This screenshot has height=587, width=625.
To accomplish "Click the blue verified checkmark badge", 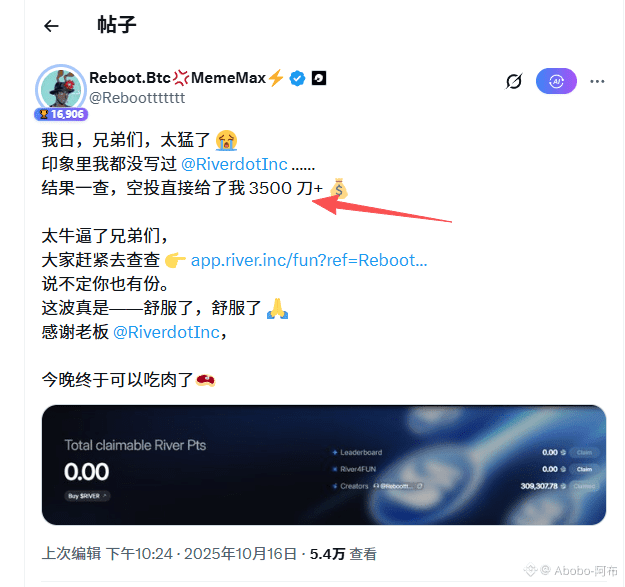I will click(x=297, y=78).
